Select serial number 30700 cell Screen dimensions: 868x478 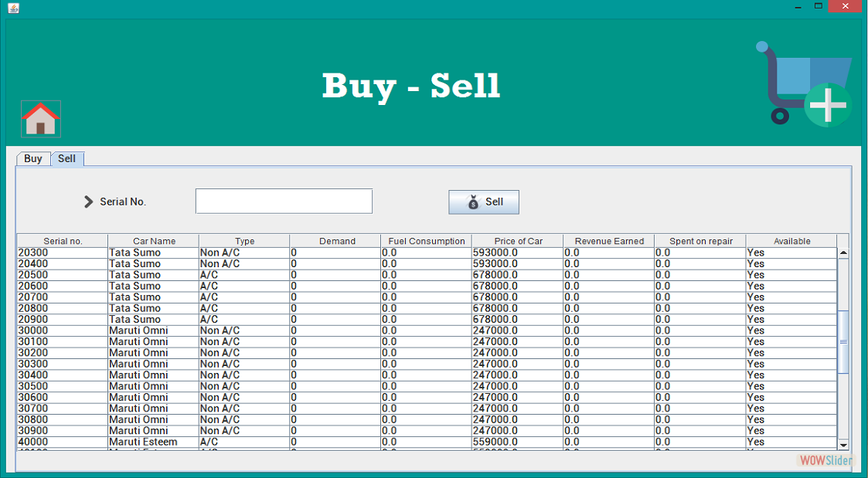[x=63, y=409]
